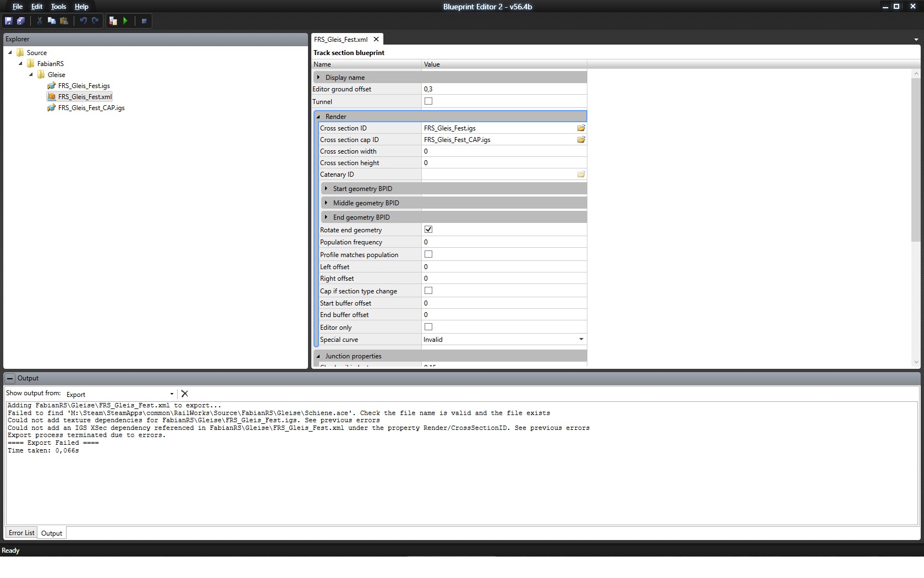Image resolution: width=924 pixels, height=578 pixels.
Task: Collapse the Gleise tree node arrow
Action: tap(31, 75)
